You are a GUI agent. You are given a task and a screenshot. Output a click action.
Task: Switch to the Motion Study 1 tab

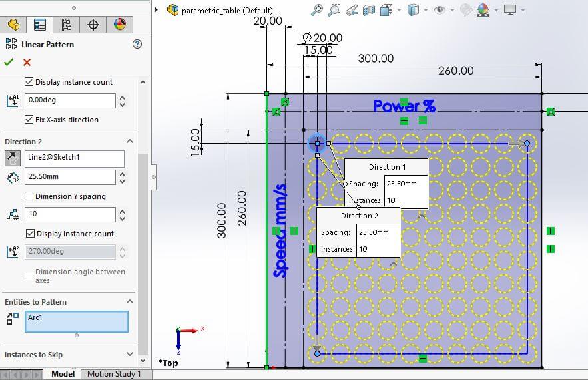(114, 374)
